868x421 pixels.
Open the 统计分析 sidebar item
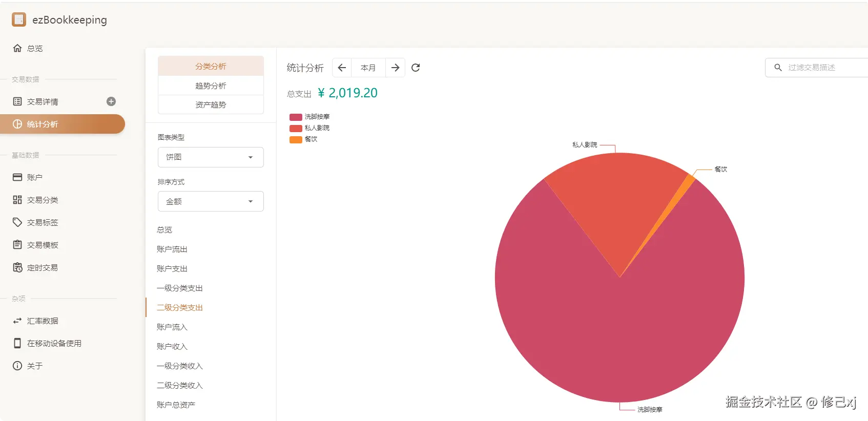[x=63, y=124]
